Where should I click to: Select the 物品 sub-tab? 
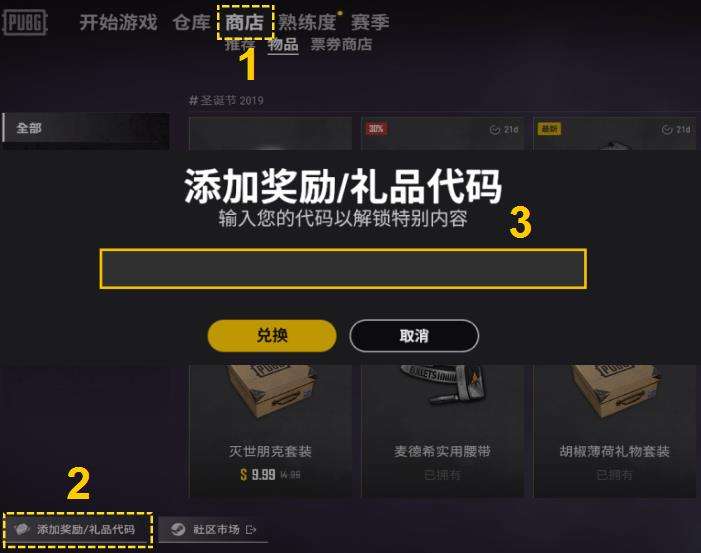coord(283,44)
